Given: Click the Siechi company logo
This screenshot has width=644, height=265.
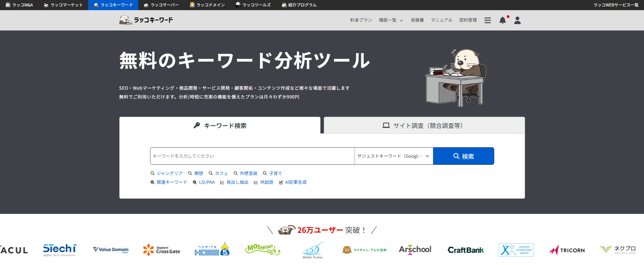Looking at the screenshot, I should (60, 250).
